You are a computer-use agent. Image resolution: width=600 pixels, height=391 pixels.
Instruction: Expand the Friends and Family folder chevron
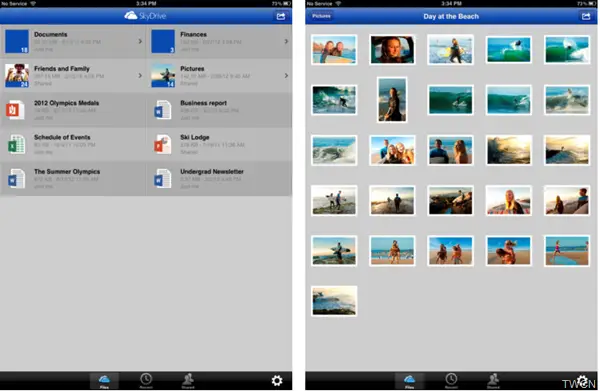coord(140,76)
